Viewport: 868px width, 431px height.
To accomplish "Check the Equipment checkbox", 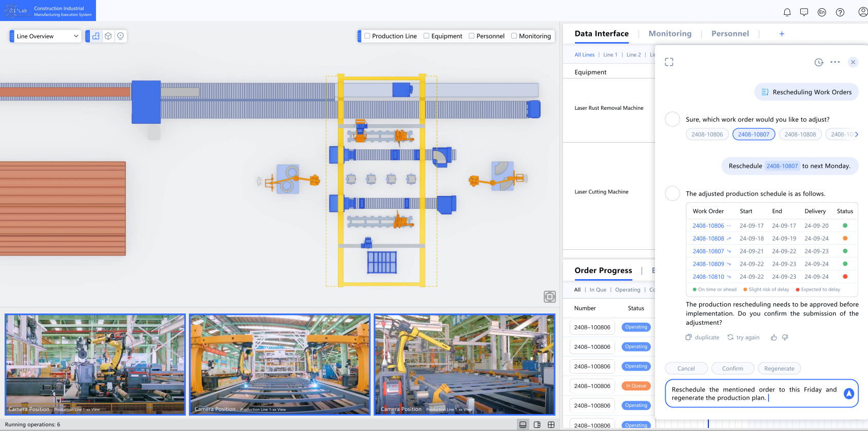I will 427,36.
